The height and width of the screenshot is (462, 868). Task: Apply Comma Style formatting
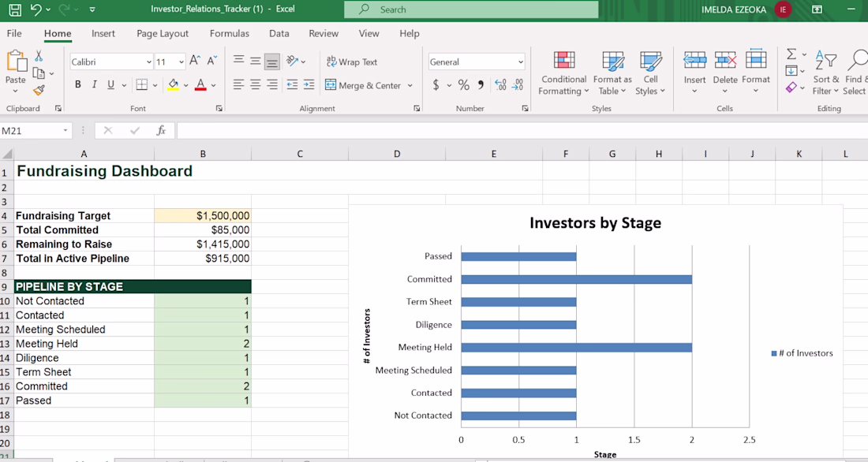click(x=481, y=84)
